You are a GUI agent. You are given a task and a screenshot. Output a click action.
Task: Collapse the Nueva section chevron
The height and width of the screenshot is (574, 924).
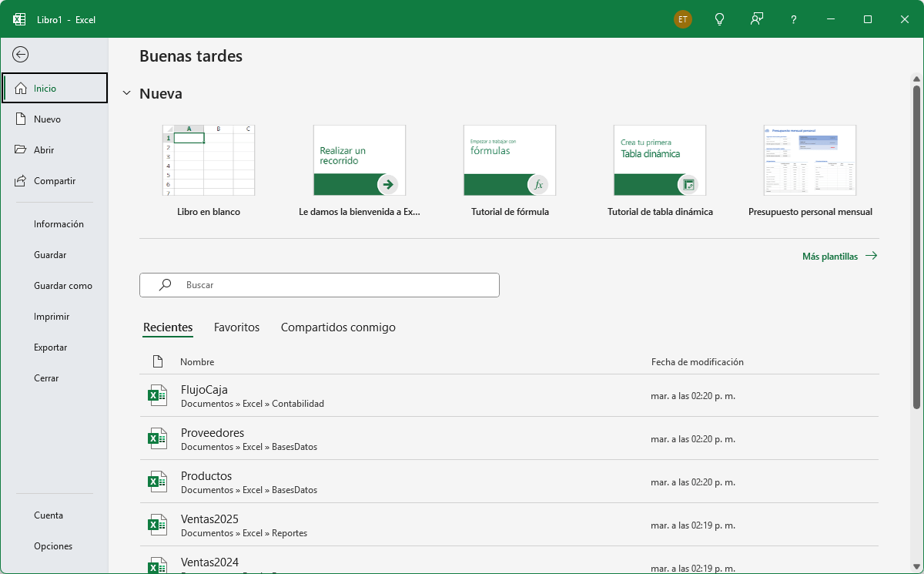(127, 93)
